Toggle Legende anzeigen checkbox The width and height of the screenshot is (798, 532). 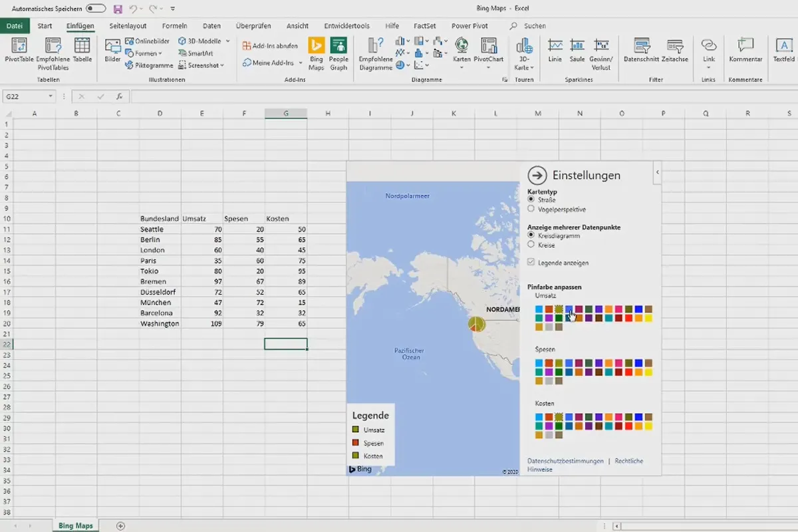(531, 263)
